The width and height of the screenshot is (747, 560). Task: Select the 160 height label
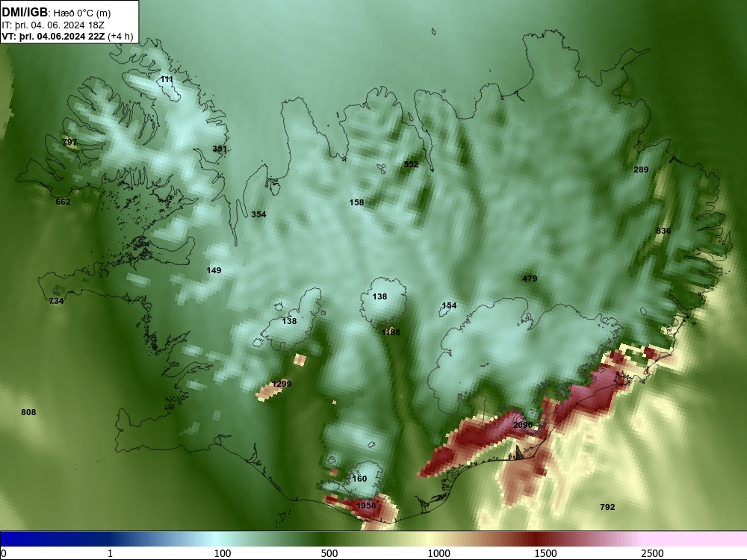coord(360,479)
